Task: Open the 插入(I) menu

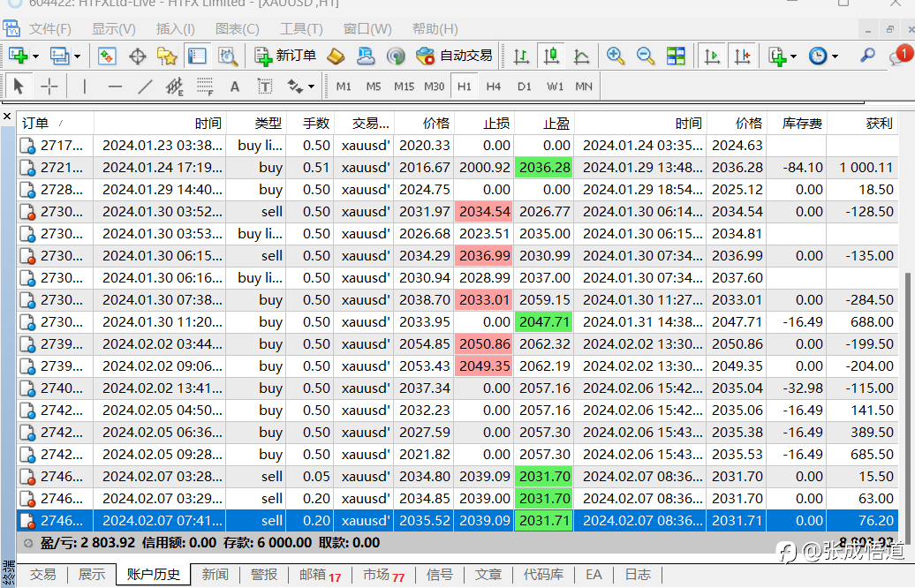Action: 175,28
